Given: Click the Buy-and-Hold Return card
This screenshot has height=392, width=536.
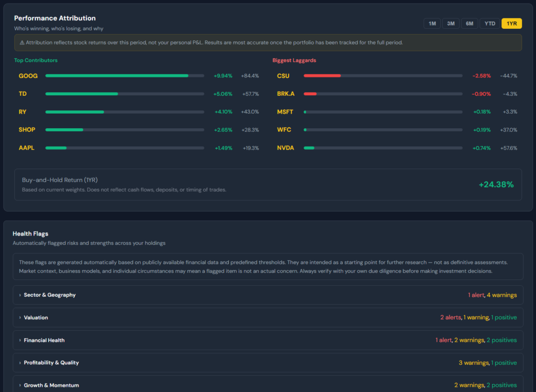Looking at the screenshot, I should 268,184.
